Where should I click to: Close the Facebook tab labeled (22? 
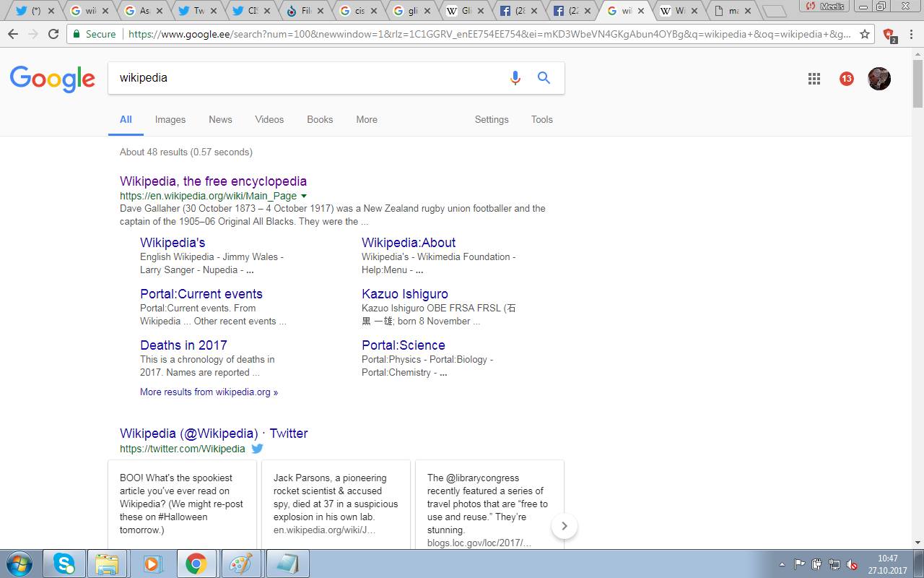tap(588, 11)
